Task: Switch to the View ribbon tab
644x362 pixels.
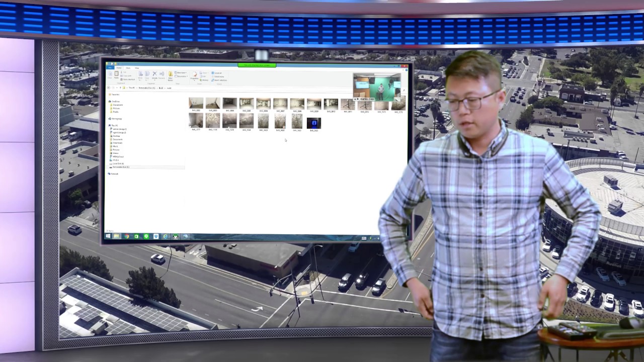Action: pos(137,68)
